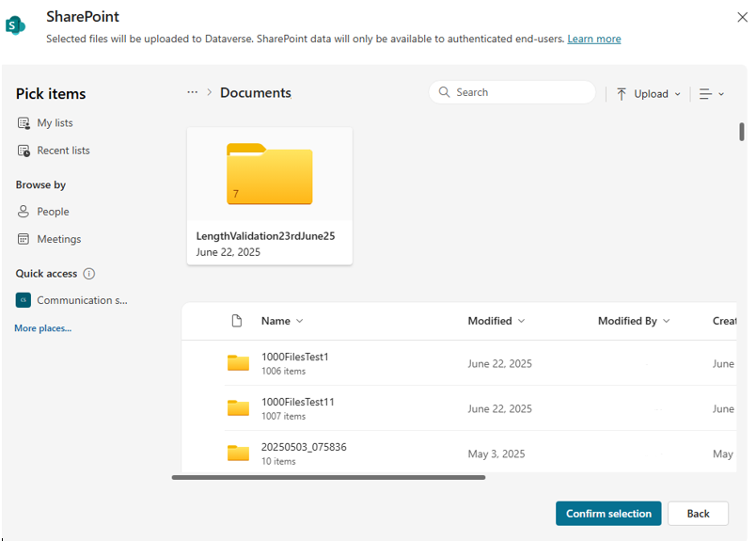
Task: Open the Modified By column dropdown
Action: (634, 321)
